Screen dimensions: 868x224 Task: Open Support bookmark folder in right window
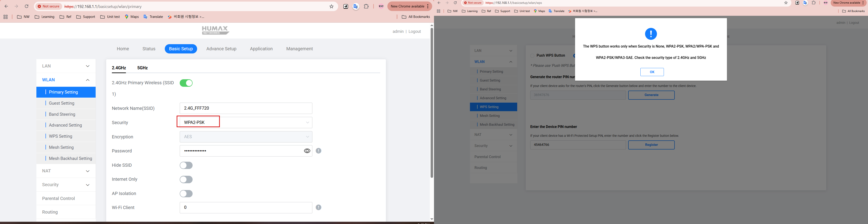[502, 11]
